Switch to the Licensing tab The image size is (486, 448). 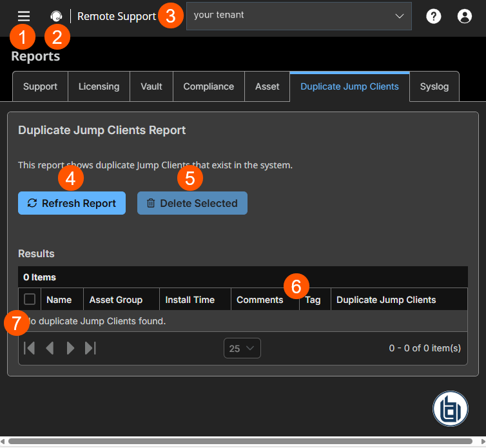[99, 86]
